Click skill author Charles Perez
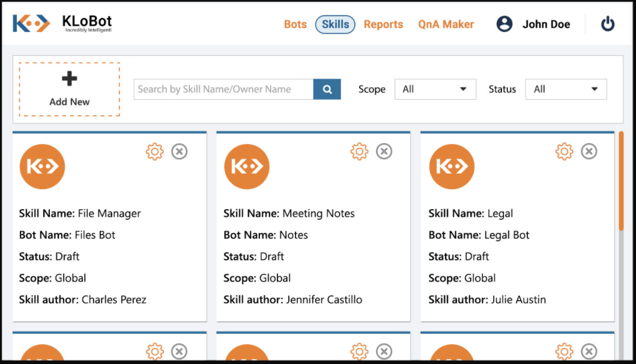The image size is (636, 364). coord(114,300)
